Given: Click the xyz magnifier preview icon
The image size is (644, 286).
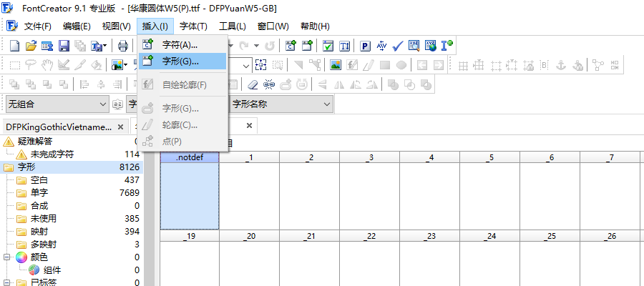Looking at the screenshot, I should pyautogui.click(x=414, y=46).
